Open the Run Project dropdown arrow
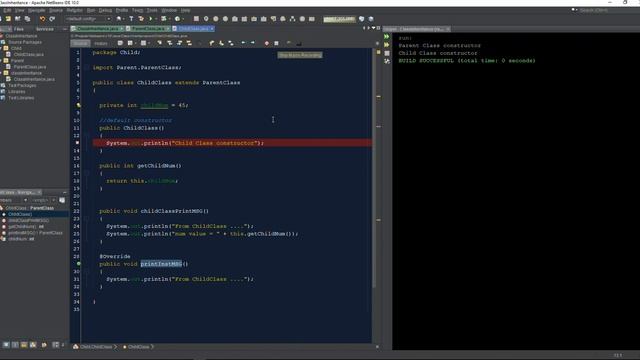 tap(156, 19)
